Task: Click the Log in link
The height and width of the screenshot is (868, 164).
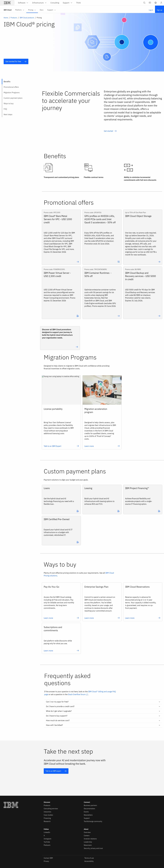Action: tap(151, 10)
